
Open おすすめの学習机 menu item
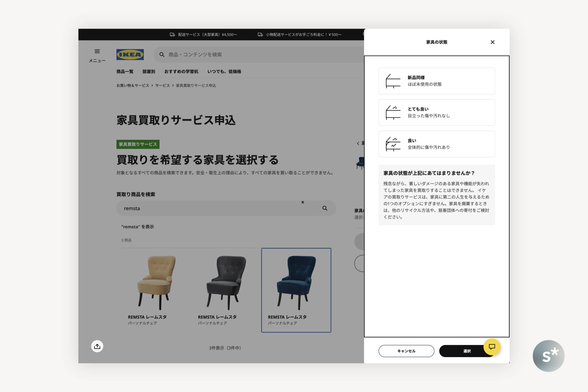pos(181,71)
